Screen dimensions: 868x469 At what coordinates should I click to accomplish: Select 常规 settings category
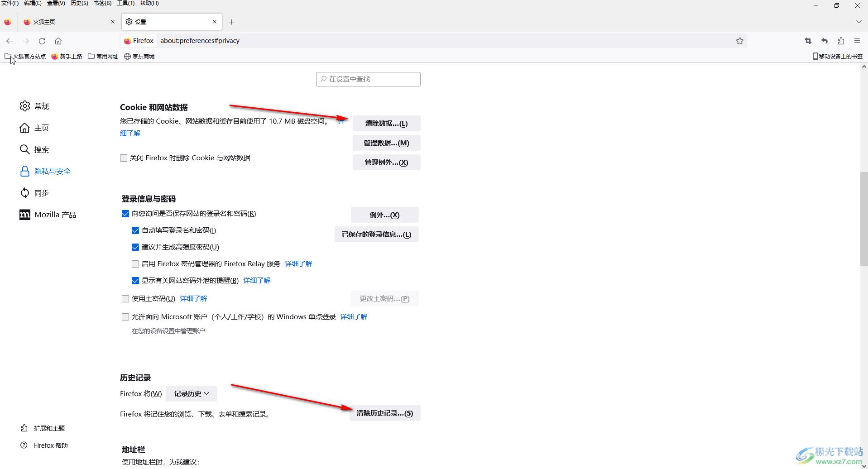click(x=34, y=106)
